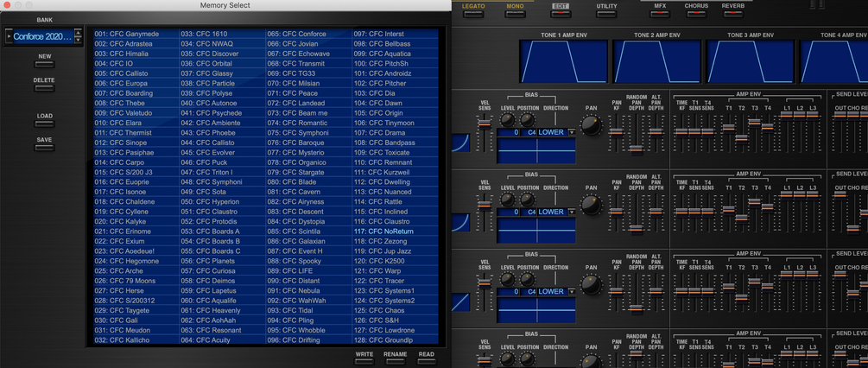Toggle the UTILITY switch
This screenshot has width=868, height=368.
[606, 14]
